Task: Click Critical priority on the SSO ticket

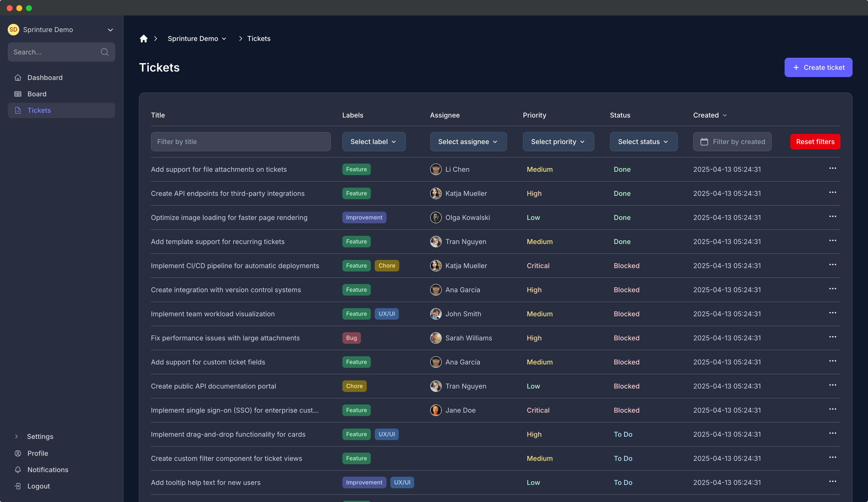Action: pos(538,410)
